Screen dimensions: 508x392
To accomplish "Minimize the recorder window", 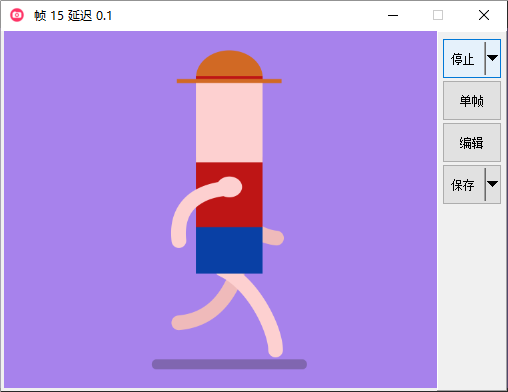I will [x=393, y=15].
